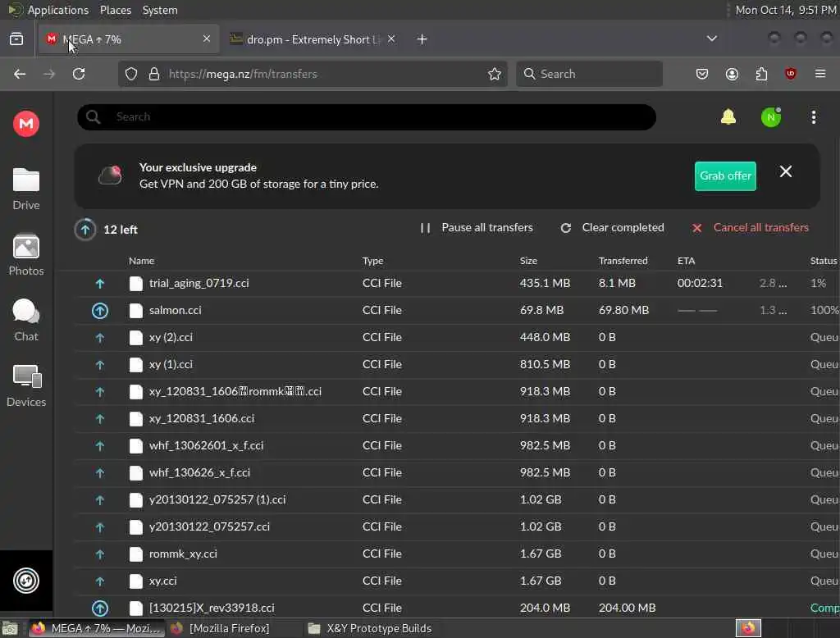
Task: Click the ETA column header
Action: click(687, 261)
